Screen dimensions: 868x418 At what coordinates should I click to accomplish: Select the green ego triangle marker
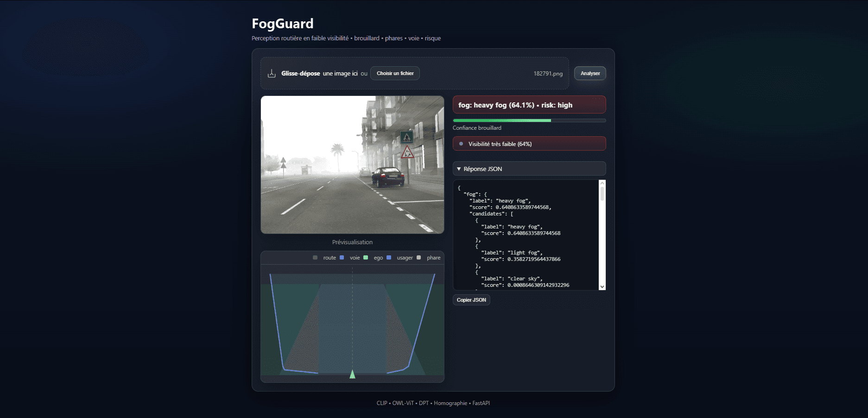pos(352,374)
